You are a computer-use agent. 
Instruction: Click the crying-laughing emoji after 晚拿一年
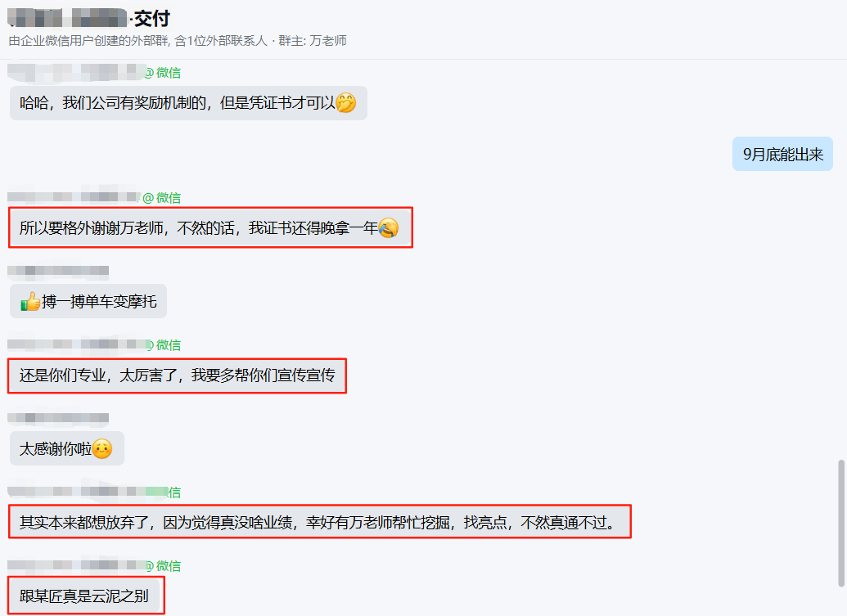pos(389,227)
